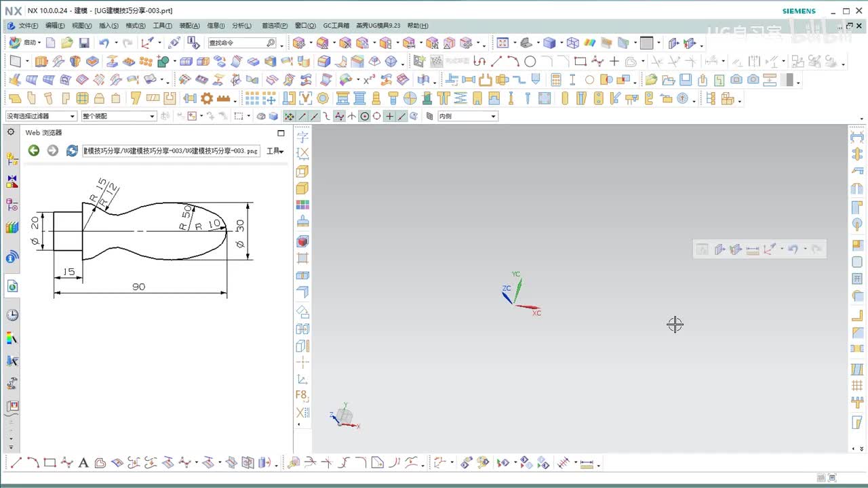Select the Point plus tool
This screenshot has height=488, width=868.
(614, 61)
